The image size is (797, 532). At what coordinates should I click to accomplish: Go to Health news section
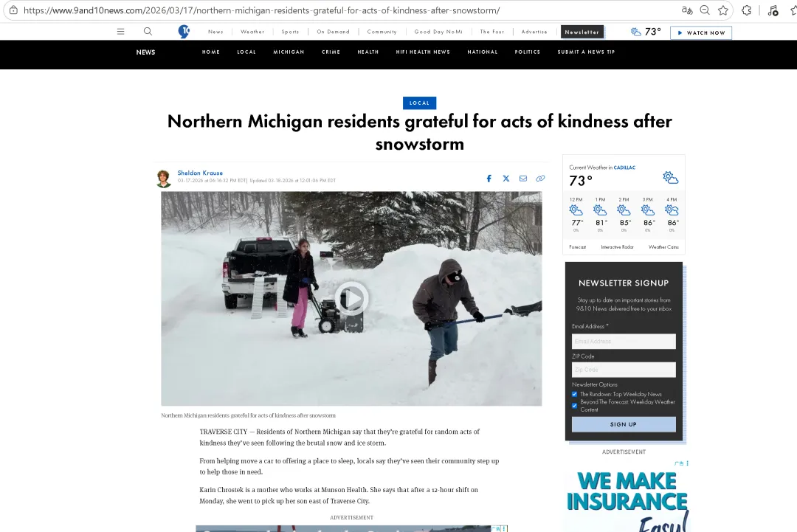click(x=368, y=52)
